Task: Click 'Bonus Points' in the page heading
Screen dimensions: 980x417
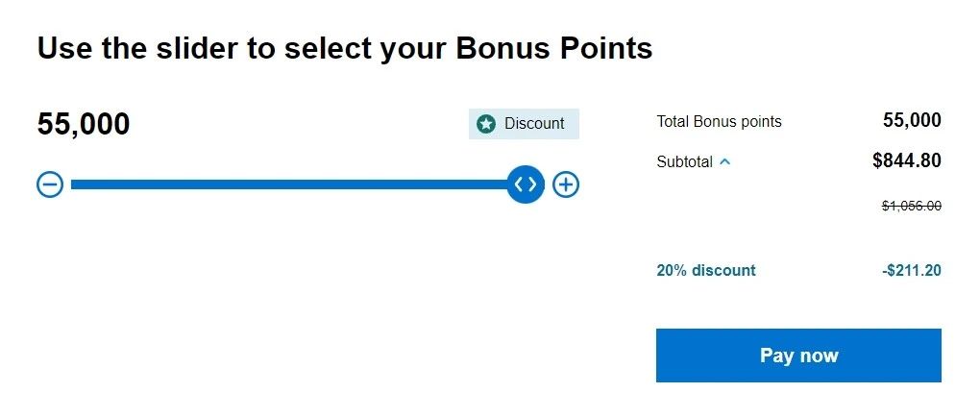Action: [x=566, y=48]
